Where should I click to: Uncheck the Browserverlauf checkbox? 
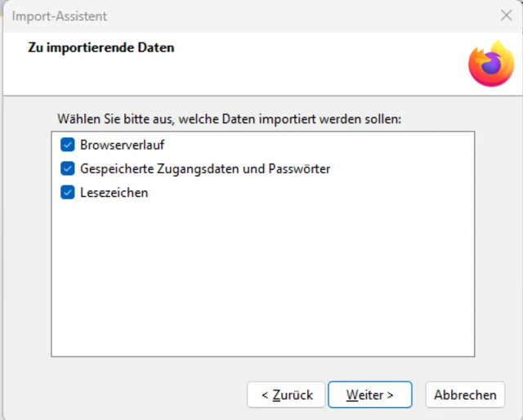click(x=67, y=145)
